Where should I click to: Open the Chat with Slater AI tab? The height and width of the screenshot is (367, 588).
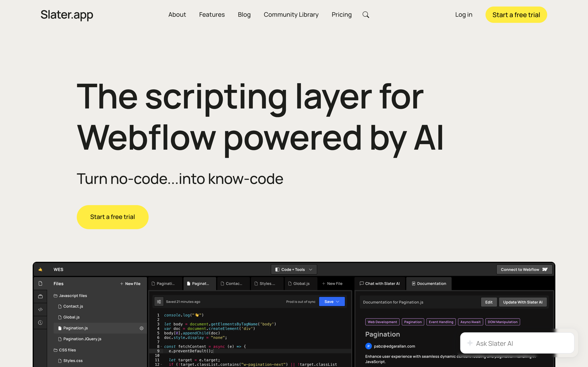click(x=380, y=283)
